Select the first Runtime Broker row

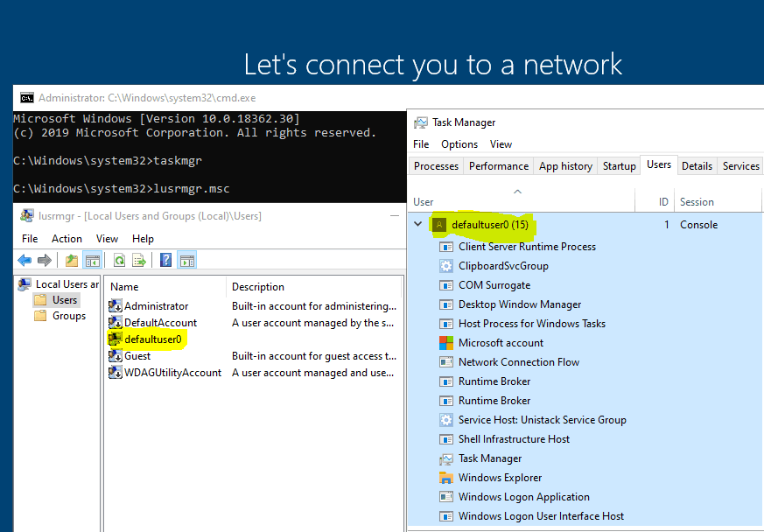coord(585,381)
